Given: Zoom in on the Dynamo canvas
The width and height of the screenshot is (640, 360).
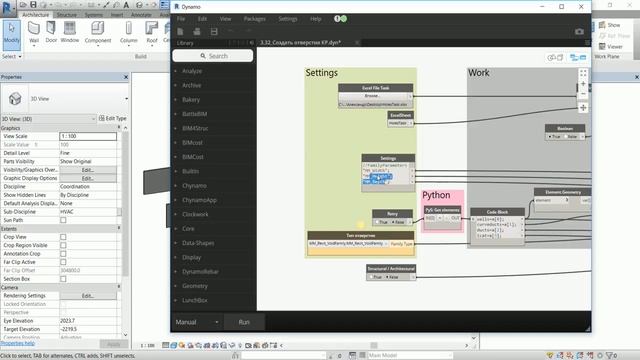Looking at the screenshot, I should pyautogui.click(x=583, y=84).
